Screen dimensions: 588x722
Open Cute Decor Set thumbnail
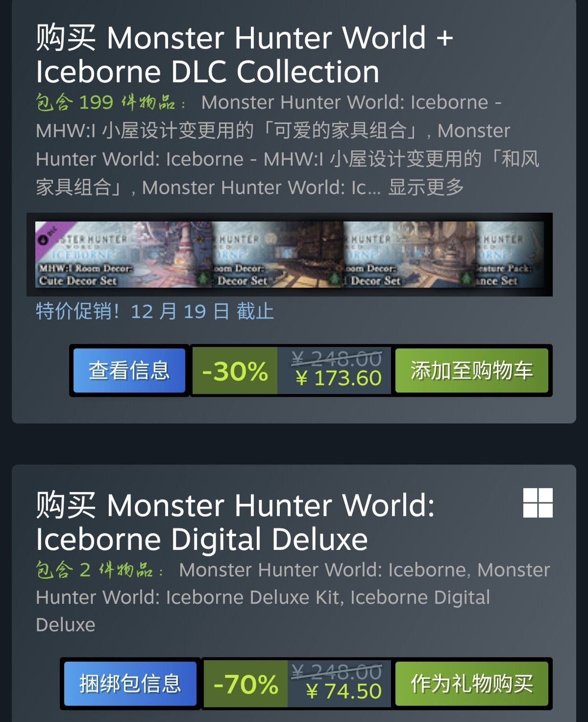(123, 254)
